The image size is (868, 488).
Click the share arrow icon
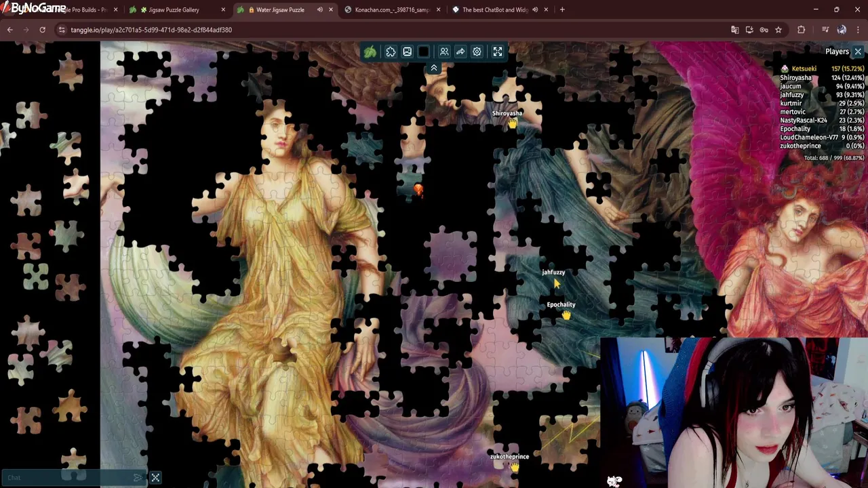[460, 52]
